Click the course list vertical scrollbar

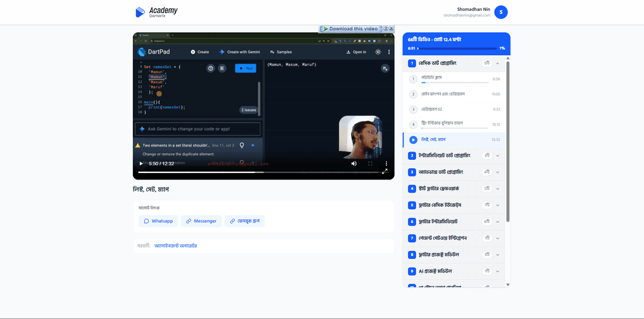tap(508, 142)
